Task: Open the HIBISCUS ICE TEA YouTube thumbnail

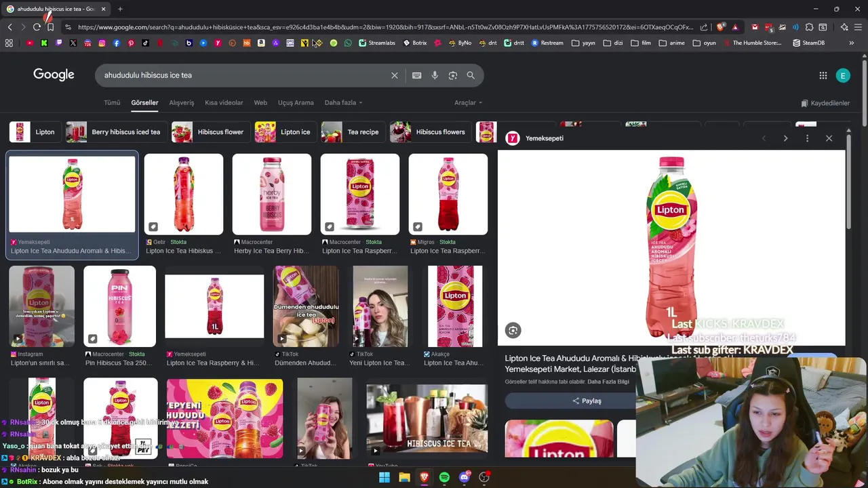Action: pyautogui.click(x=427, y=418)
